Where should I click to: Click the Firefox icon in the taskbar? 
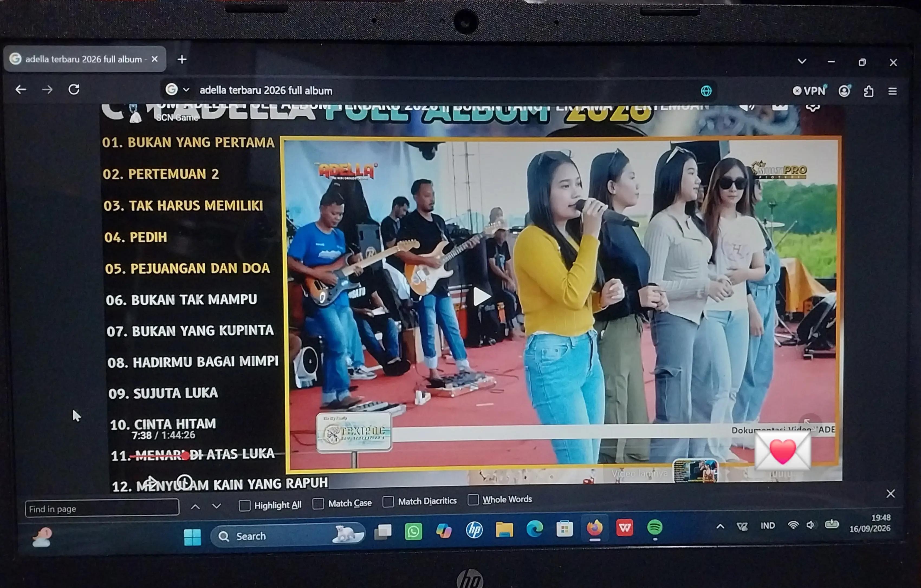point(594,528)
